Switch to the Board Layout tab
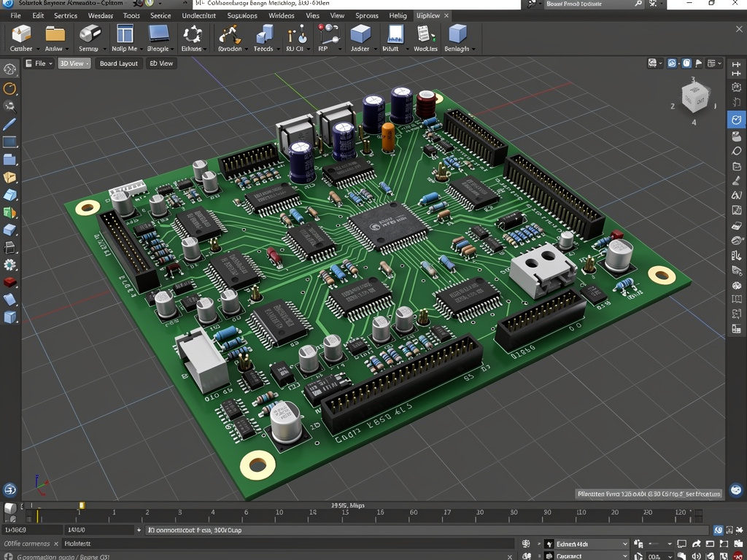The image size is (747, 560). (x=118, y=63)
